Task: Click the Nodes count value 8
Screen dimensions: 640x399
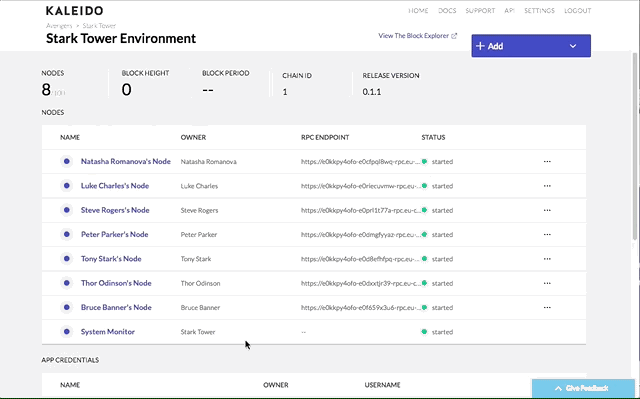Action: (46, 89)
